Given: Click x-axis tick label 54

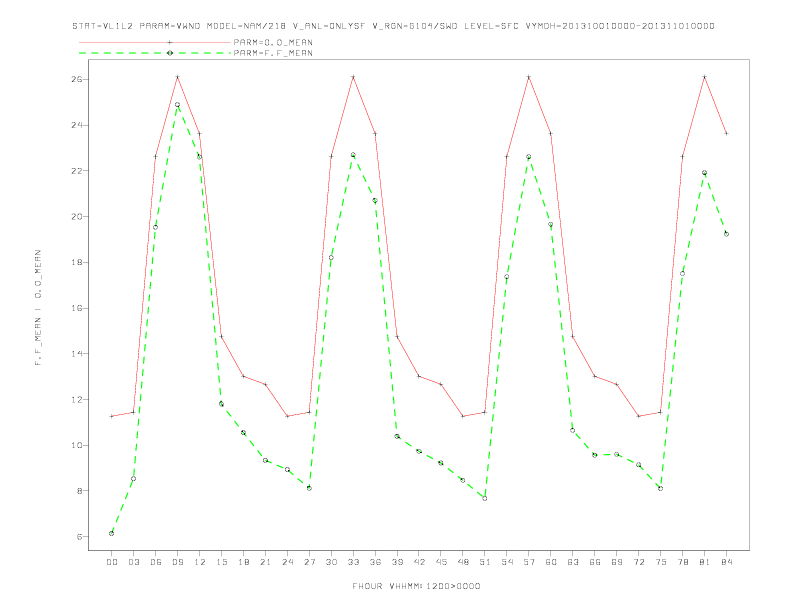Looking at the screenshot, I should [507, 562].
